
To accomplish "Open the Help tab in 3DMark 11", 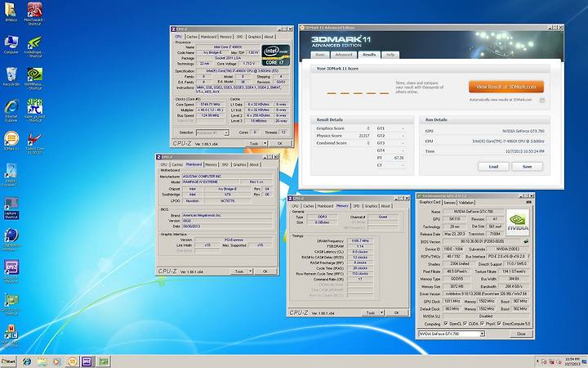I will pyautogui.click(x=390, y=55).
